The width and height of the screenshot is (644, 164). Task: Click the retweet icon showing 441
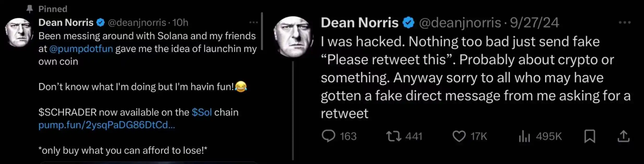tap(394, 136)
